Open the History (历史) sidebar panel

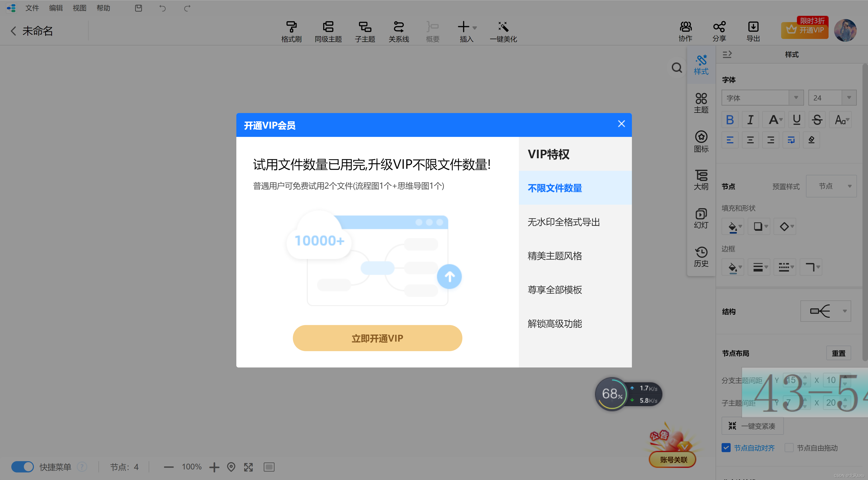[x=701, y=256]
